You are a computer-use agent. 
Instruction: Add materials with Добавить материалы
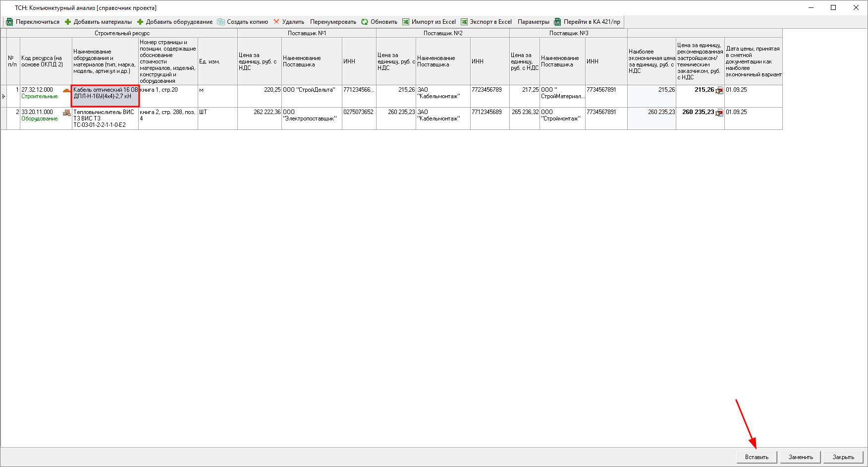tap(98, 22)
